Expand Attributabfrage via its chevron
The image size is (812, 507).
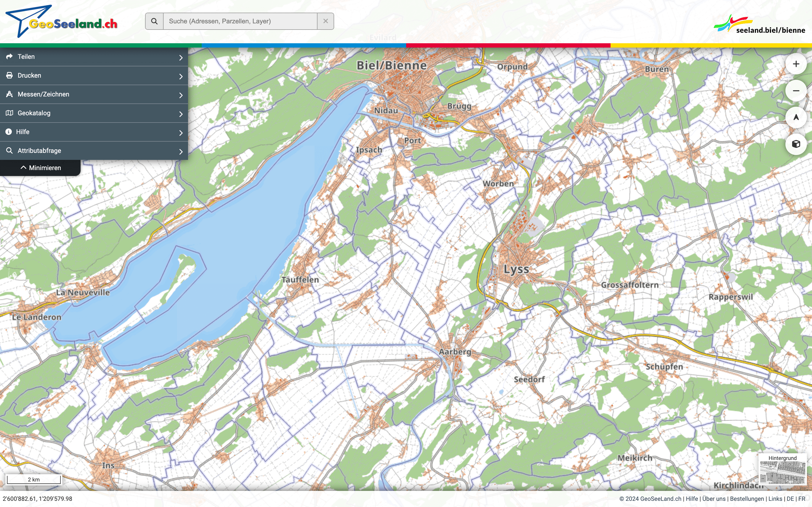(181, 152)
